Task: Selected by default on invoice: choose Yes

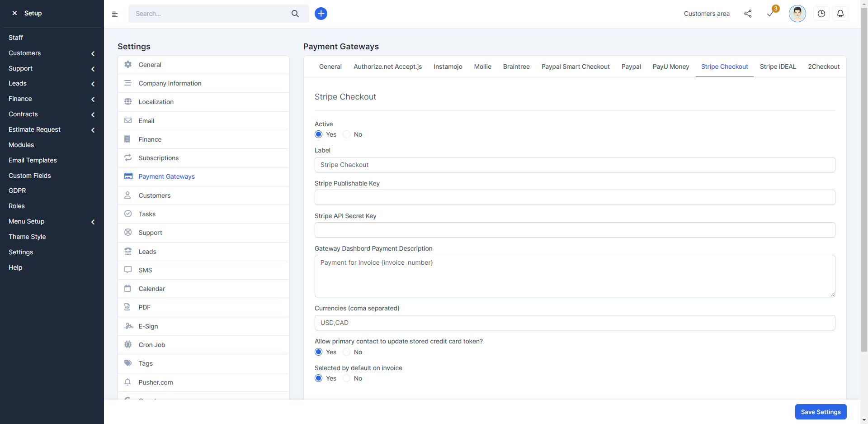Action: 319,378
